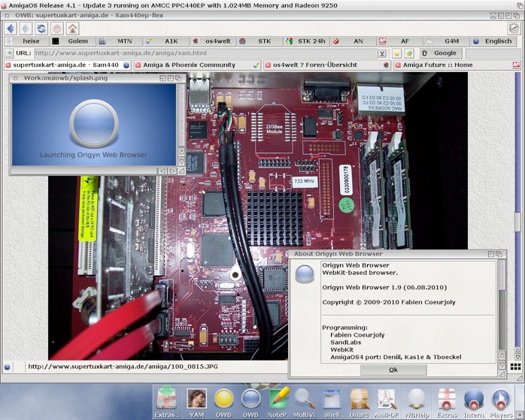The width and height of the screenshot is (525, 420).
Task: Open NotePad from the dock
Action: click(x=278, y=399)
